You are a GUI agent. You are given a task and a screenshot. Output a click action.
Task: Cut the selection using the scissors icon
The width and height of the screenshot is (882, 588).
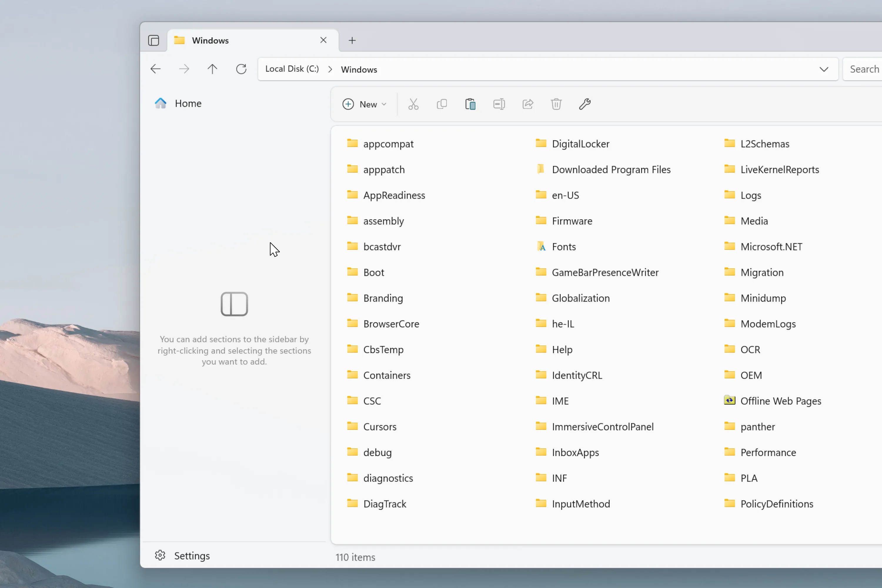pyautogui.click(x=413, y=104)
